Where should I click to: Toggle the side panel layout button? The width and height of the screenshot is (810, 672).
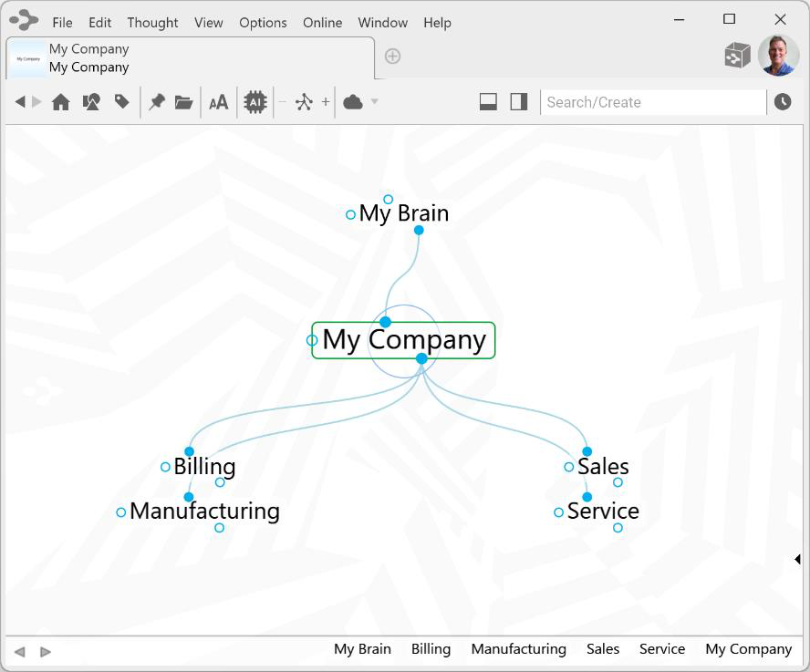coord(519,102)
